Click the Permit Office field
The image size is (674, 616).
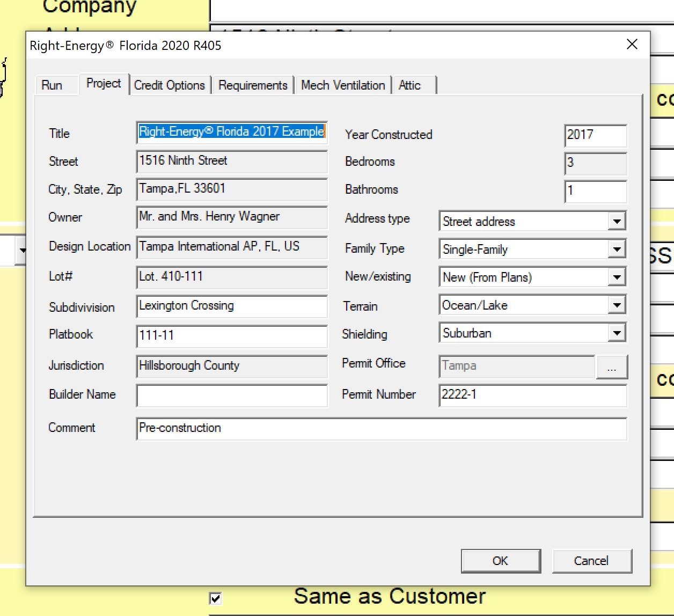tap(517, 366)
